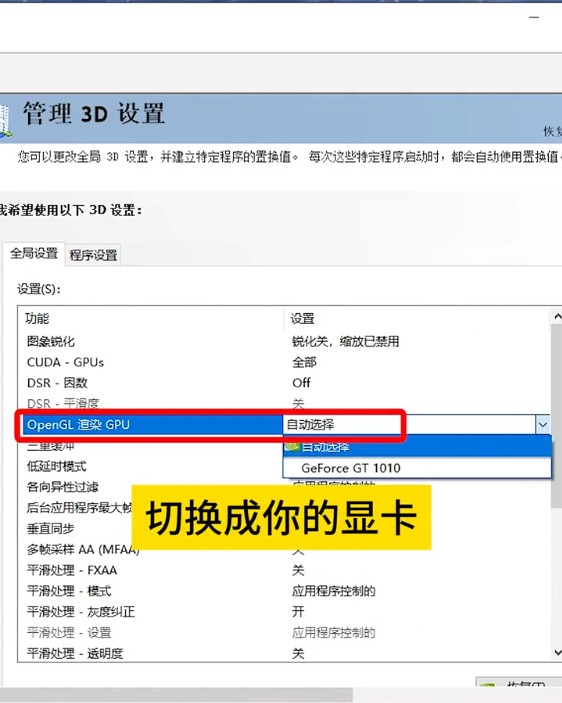Click the 3D settings header icon
The image size is (562, 703).
click(4, 120)
